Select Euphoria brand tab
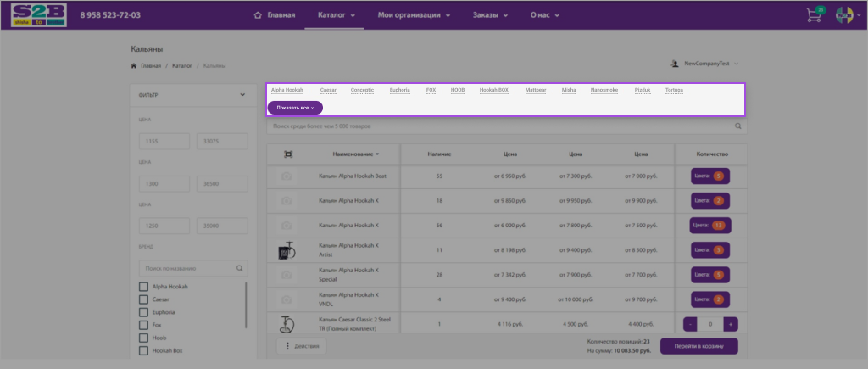Image resolution: width=868 pixels, height=369 pixels. (400, 90)
